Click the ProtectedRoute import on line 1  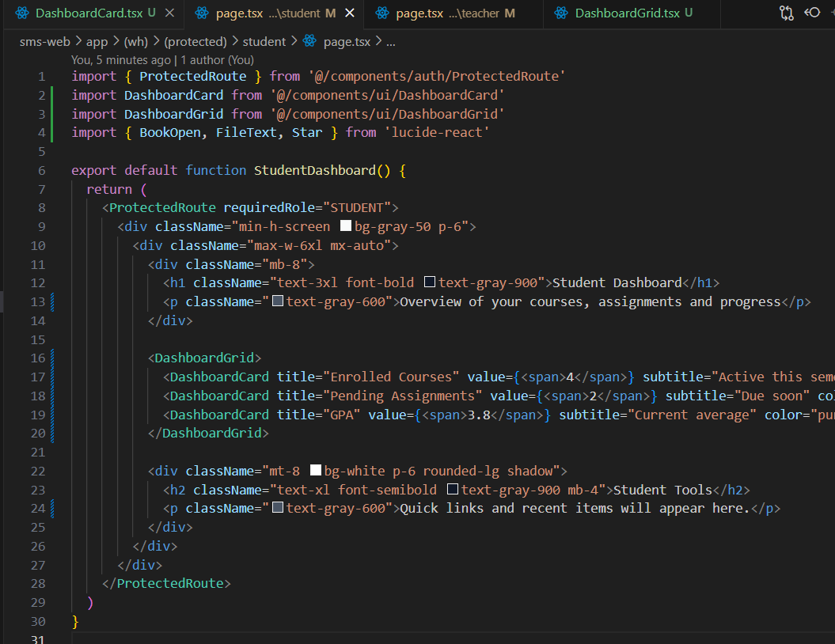click(193, 76)
